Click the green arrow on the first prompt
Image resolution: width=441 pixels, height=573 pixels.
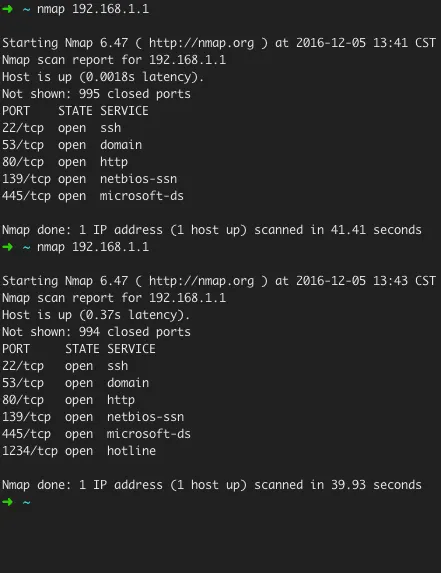7,9
